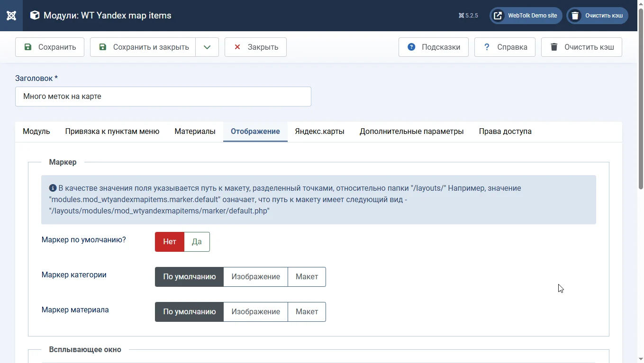644x363 pixels.
Task: Click the trash icon in header Очистить кэш
Action: [575, 16]
